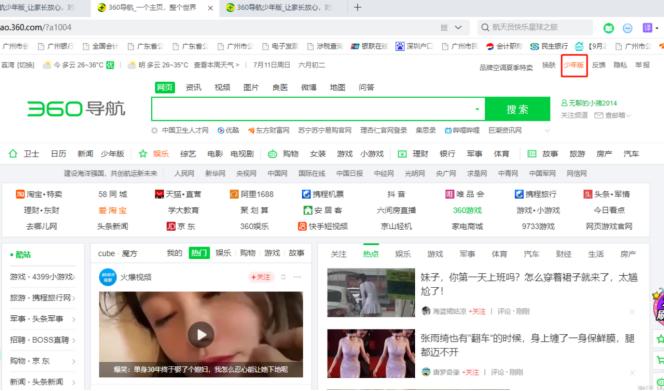Click the green home icon beside 卫士
The width and height of the screenshot is (664, 391).
(13, 153)
